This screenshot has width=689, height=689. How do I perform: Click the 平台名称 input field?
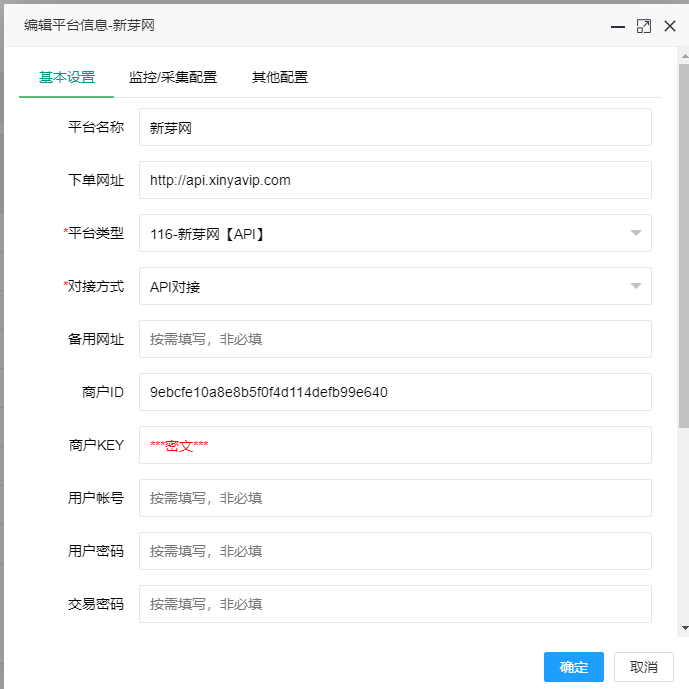[395, 127]
